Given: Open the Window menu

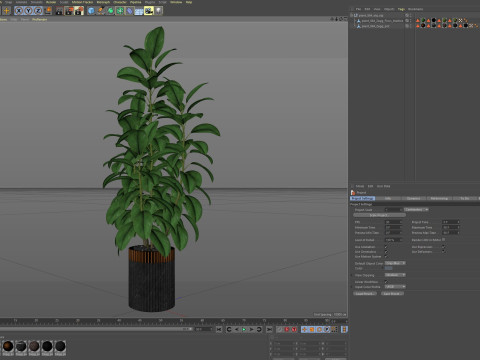Looking at the screenshot, I should pos(176,2).
